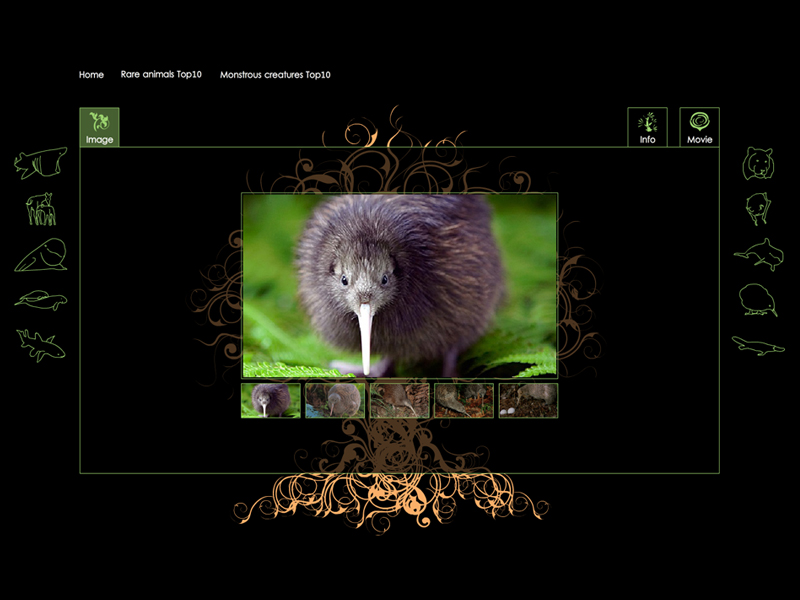The image size is (800, 600).
Task: Select the large whale head outline icon
Action: [x=41, y=255]
